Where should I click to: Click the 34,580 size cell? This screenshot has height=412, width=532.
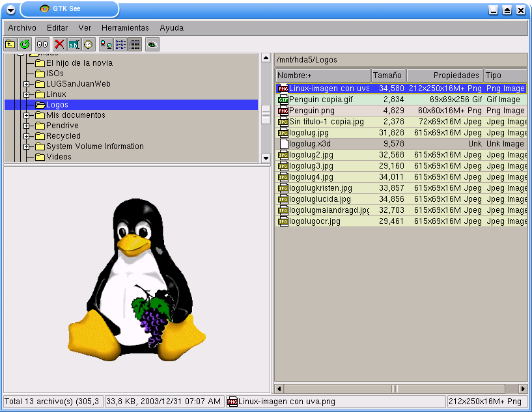point(391,89)
